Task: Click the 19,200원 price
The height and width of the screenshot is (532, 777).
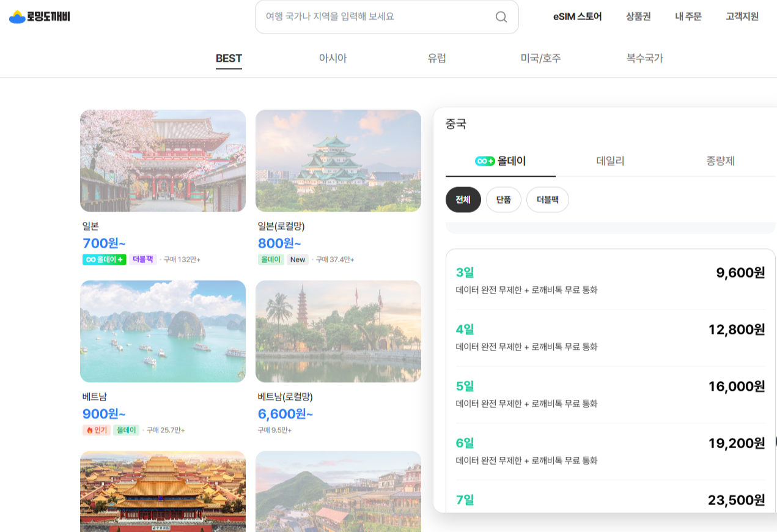Action: click(737, 443)
